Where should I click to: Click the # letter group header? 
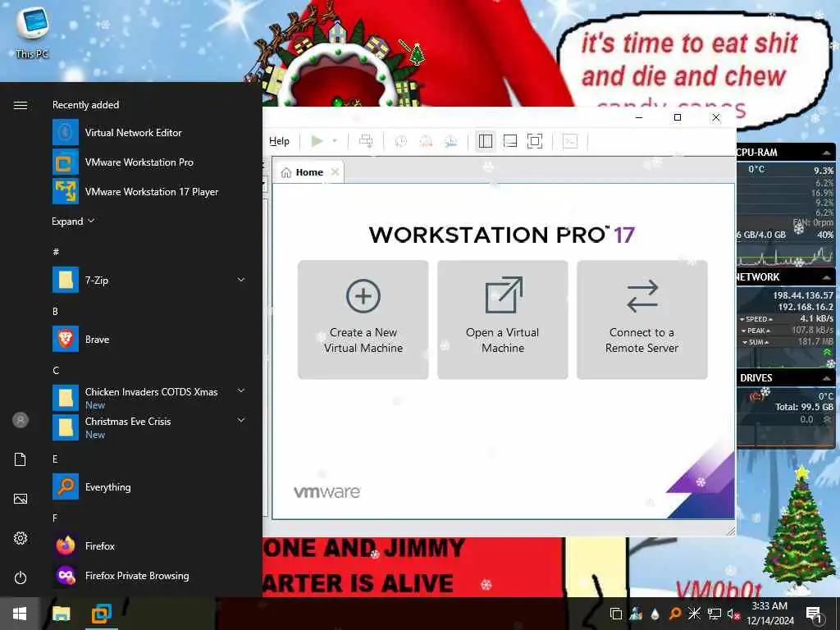[x=56, y=251]
